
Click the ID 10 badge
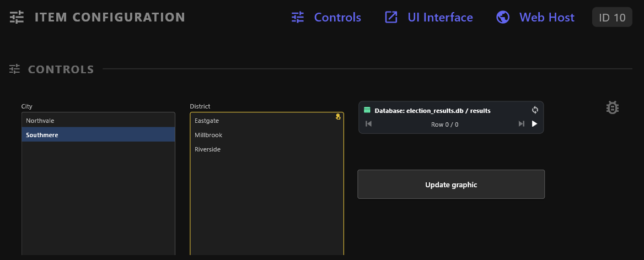click(612, 17)
